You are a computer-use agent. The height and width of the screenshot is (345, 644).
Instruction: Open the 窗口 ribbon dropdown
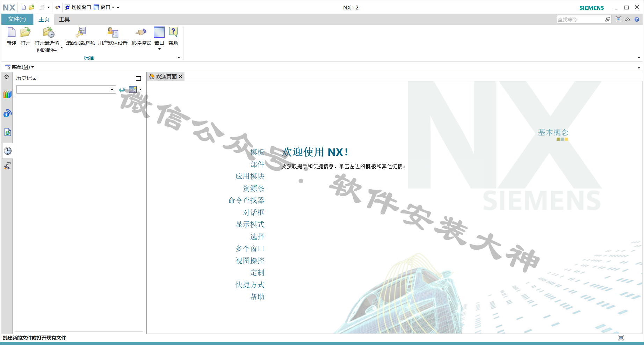(x=159, y=38)
